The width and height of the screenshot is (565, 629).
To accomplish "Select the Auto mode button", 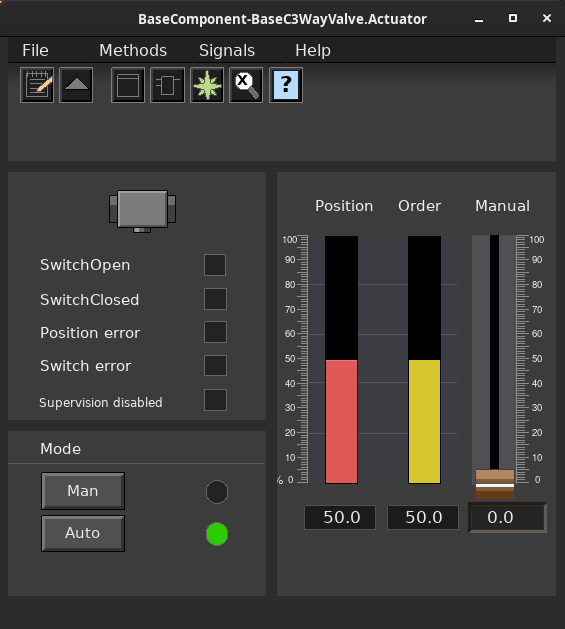I will 83,533.
